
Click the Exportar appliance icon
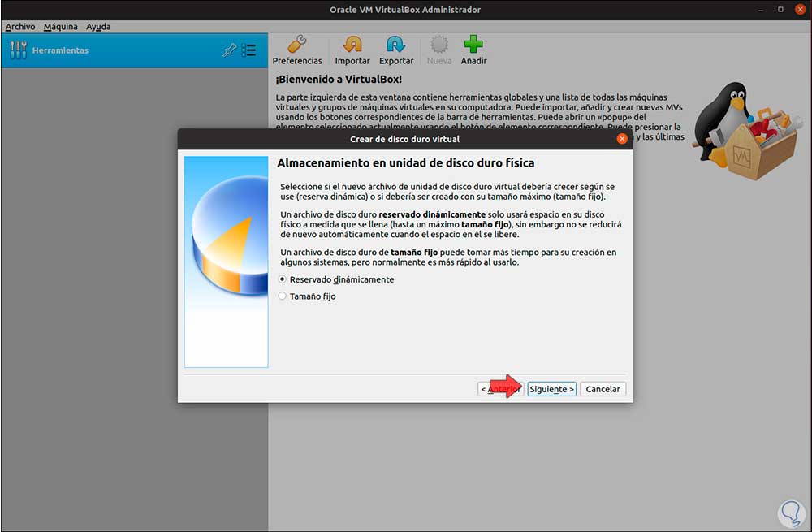pyautogui.click(x=396, y=45)
